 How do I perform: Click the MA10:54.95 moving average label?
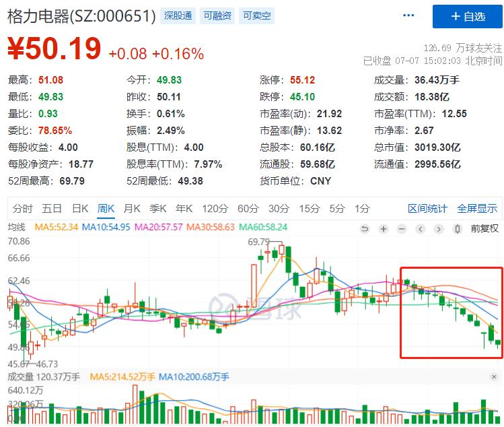[106, 227]
